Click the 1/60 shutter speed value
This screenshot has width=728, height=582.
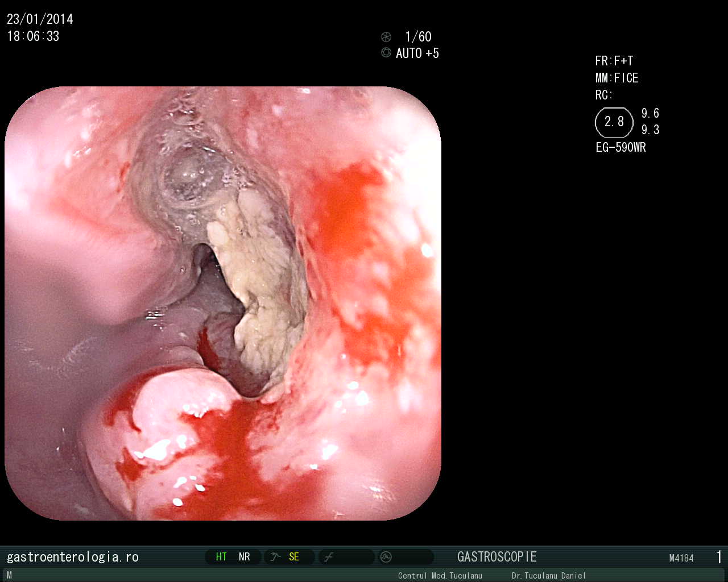[418, 37]
